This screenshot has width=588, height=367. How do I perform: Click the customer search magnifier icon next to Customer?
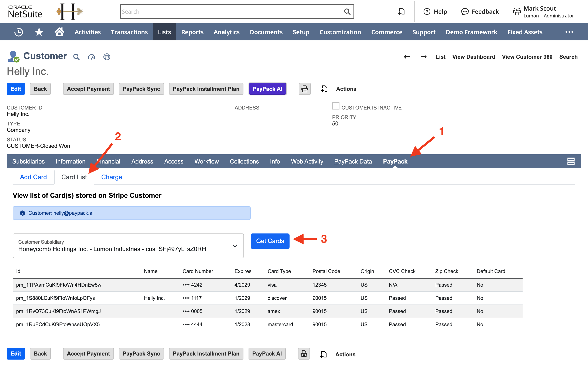coord(76,57)
